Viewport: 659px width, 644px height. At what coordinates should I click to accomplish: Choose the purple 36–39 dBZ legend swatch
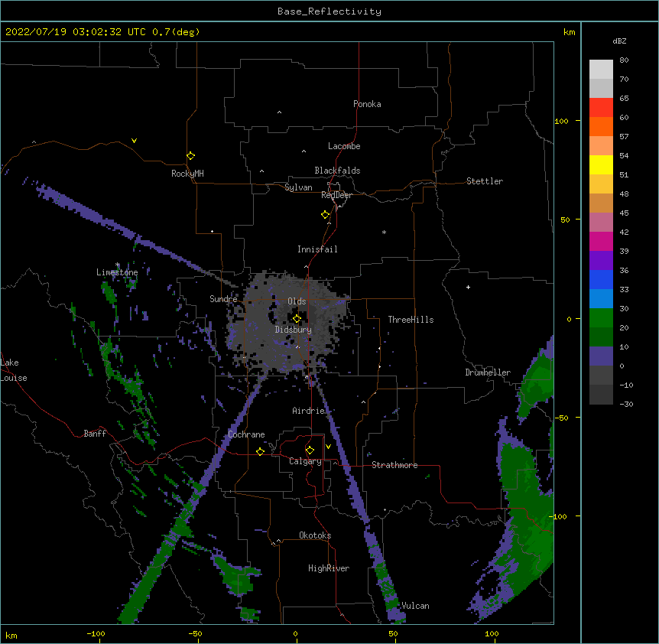pyautogui.click(x=601, y=260)
